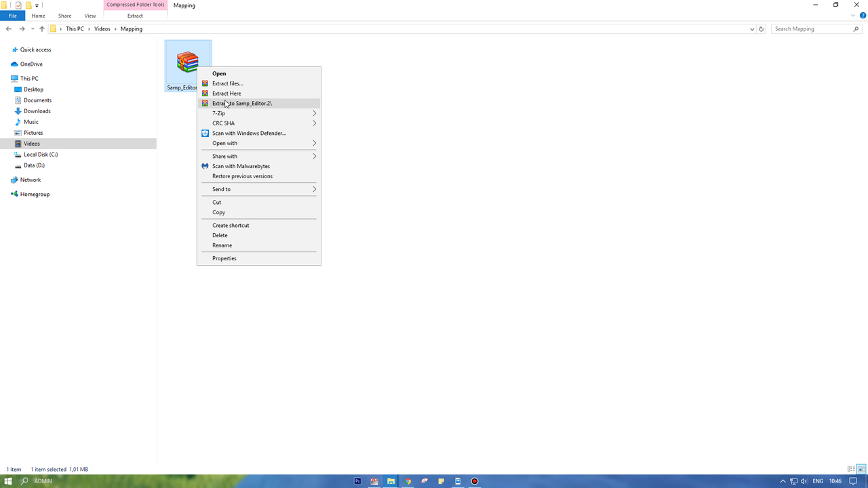Screen dimensions: 868x488
Task: Click the quick access Properties checkmark icon
Action: (x=18, y=5)
